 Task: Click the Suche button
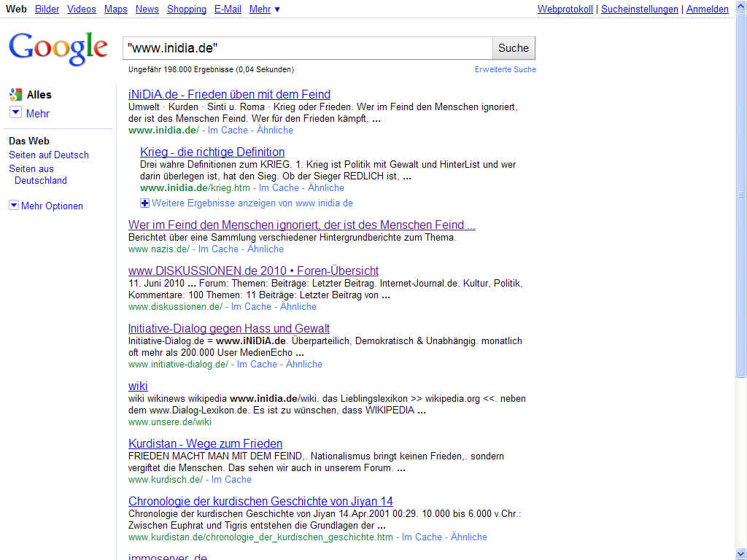point(514,48)
